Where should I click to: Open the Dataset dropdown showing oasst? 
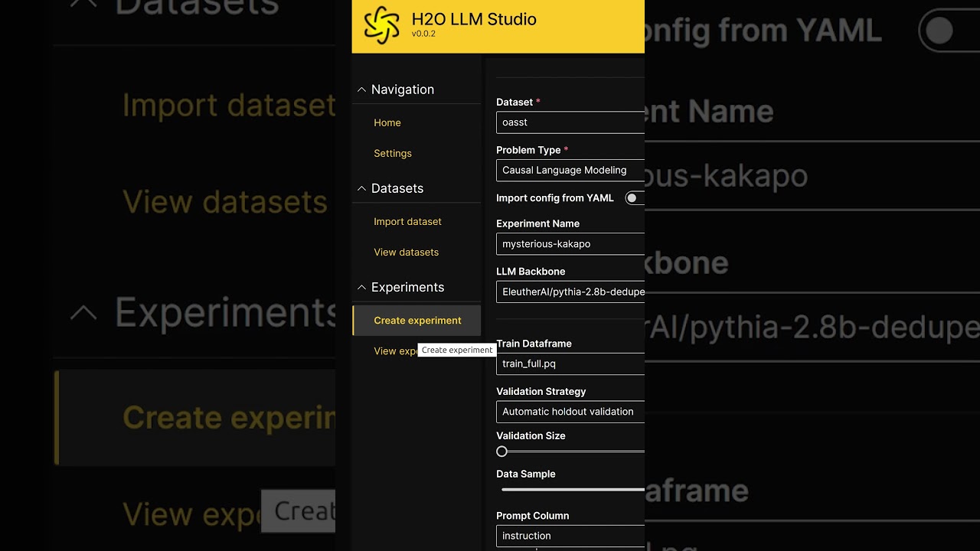coord(570,122)
